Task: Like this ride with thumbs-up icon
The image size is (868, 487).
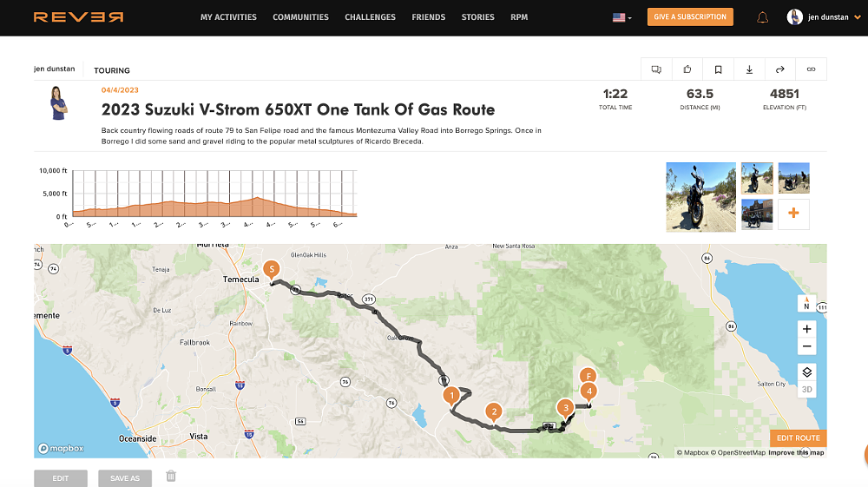Action: pos(687,69)
